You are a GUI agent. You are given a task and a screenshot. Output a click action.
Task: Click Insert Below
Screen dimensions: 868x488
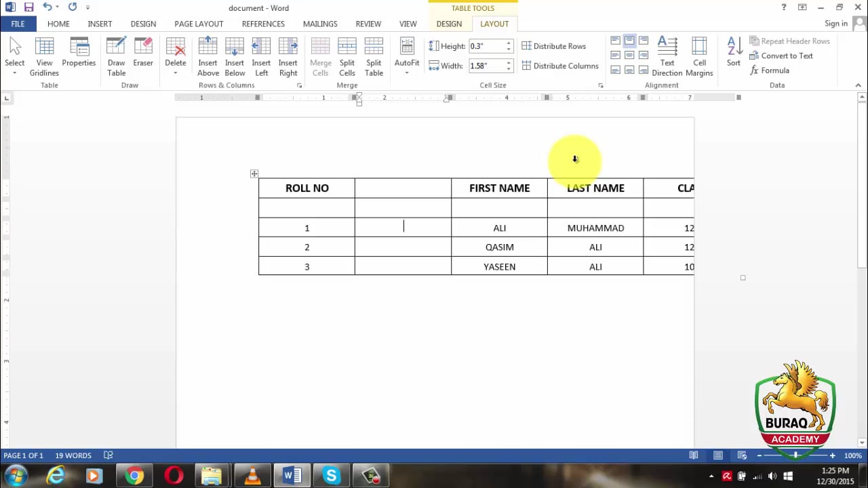pos(235,56)
